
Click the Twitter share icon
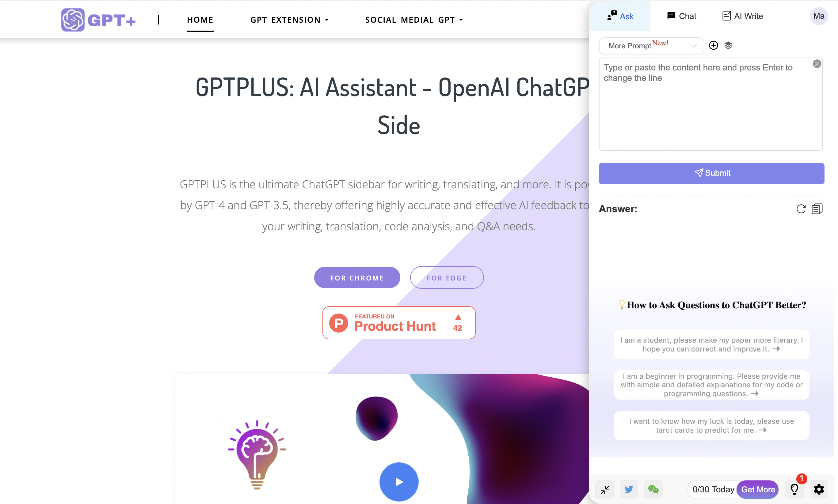point(630,489)
